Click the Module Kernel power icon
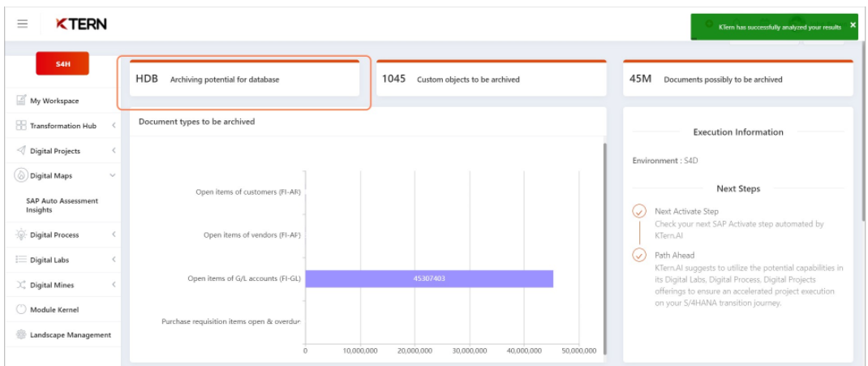This screenshot has width=868, height=366. pos(21,309)
